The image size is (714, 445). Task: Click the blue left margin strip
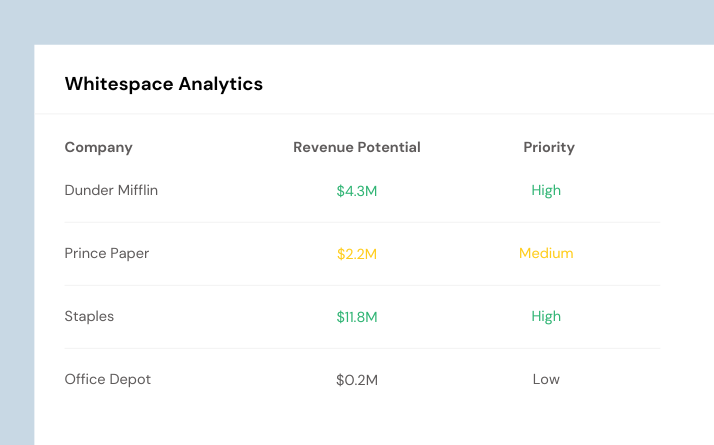17,245
